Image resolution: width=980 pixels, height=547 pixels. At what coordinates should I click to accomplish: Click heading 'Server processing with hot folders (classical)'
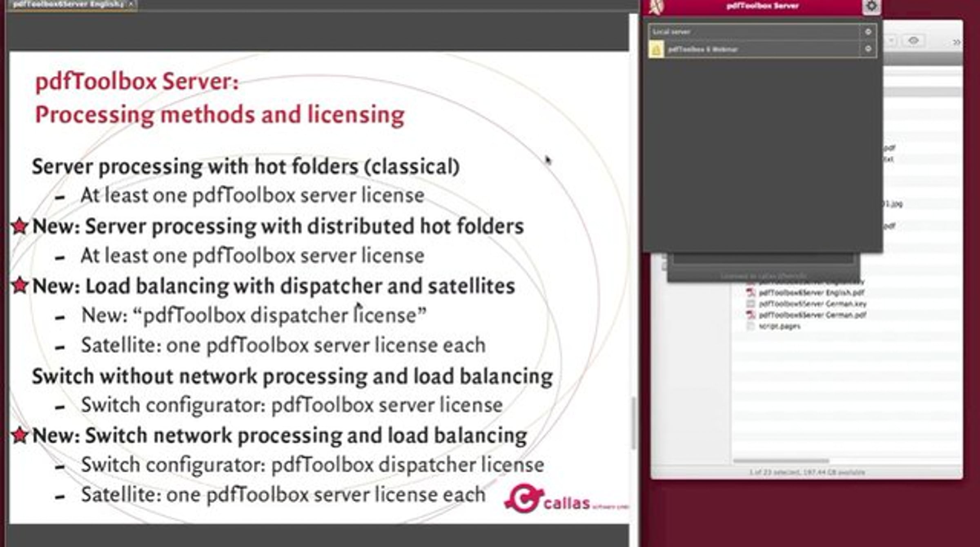coord(246,167)
